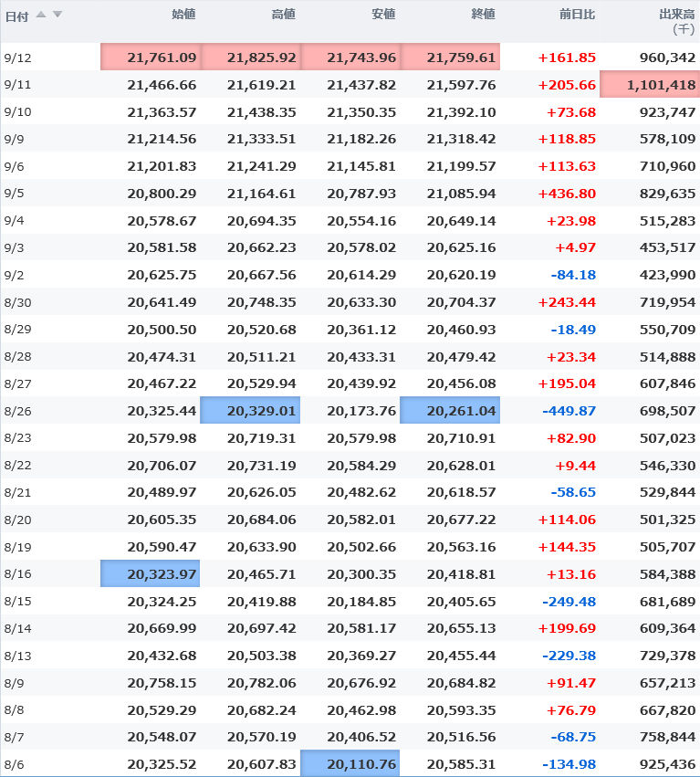Select the negative change -58.65
Image resolution: width=700 pixels, height=777 pixels.
pos(573,492)
